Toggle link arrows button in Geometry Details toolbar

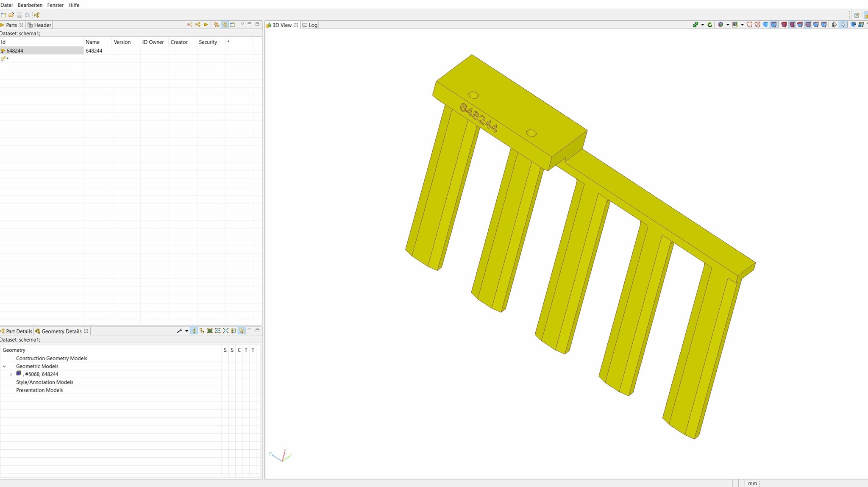click(x=242, y=331)
